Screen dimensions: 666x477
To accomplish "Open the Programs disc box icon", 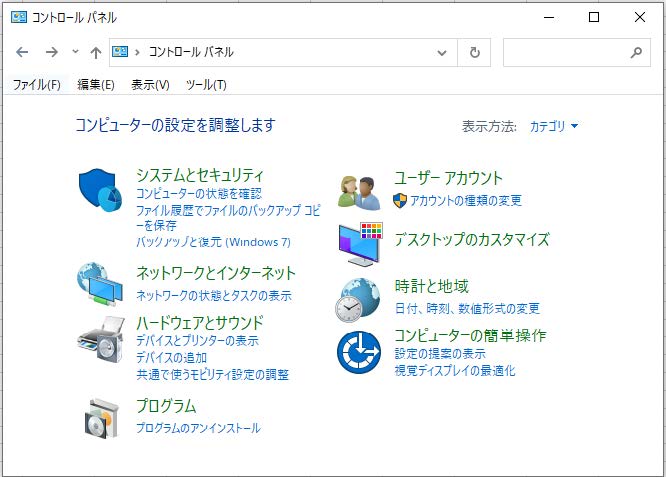I will click(x=101, y=418).
